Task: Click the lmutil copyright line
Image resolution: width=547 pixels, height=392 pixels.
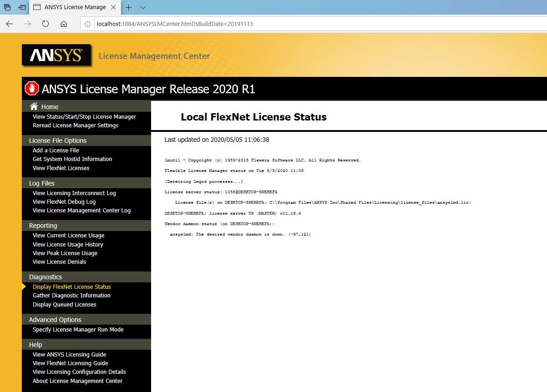Action: coord(263,160)
